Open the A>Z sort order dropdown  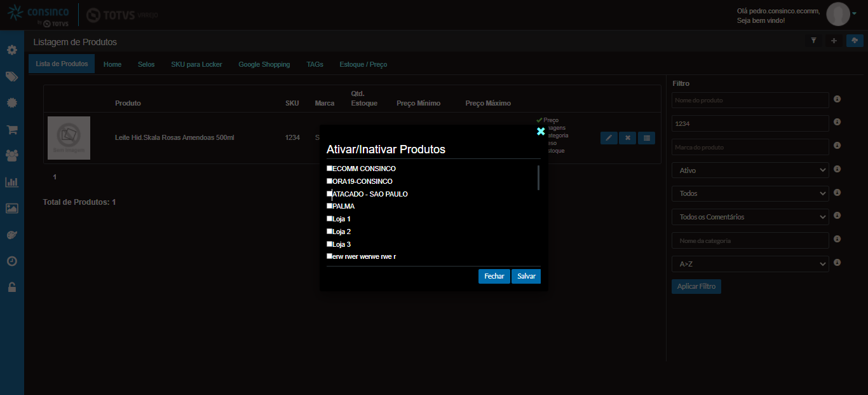coord(750,263)
